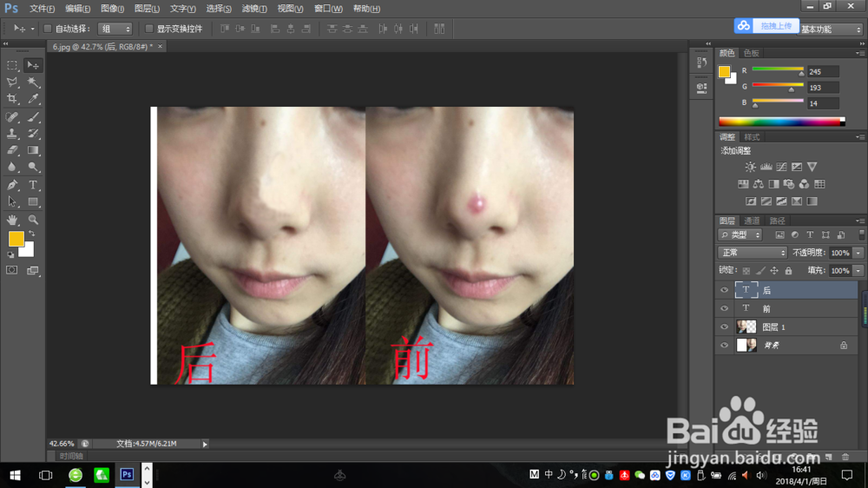This screenshot has height=488, width=868.
Task: Select the History Brush tool
Action: coord(33,134)
